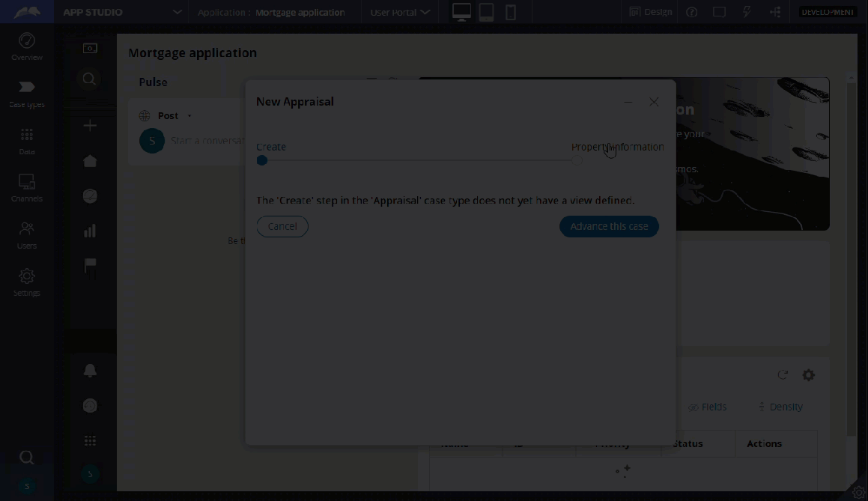This screenshot has width=868, height=501.
Task: Select the Create stage label
Action: coord(270,147)
